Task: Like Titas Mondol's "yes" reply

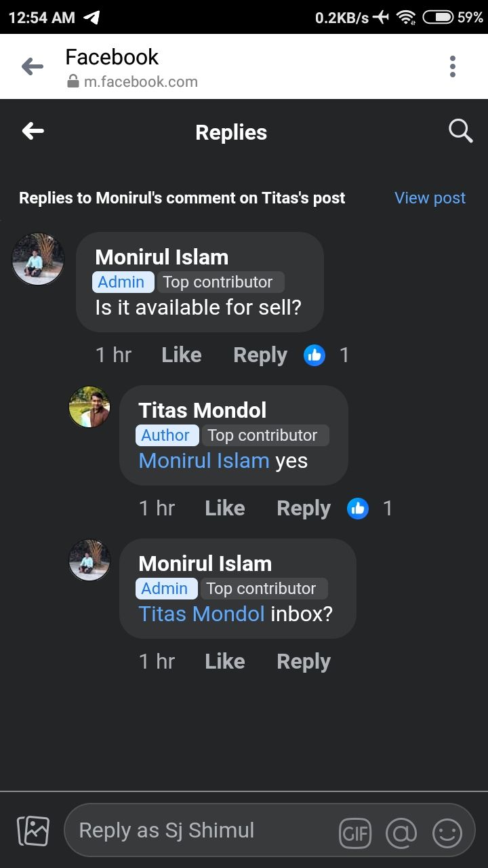Action: point(224,508)
